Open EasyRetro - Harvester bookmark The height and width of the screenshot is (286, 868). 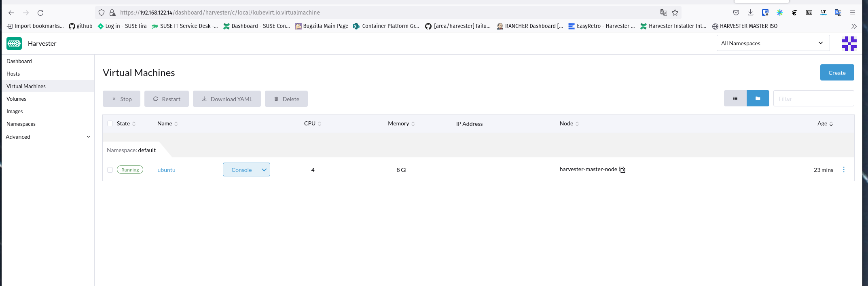coord(601,26)
